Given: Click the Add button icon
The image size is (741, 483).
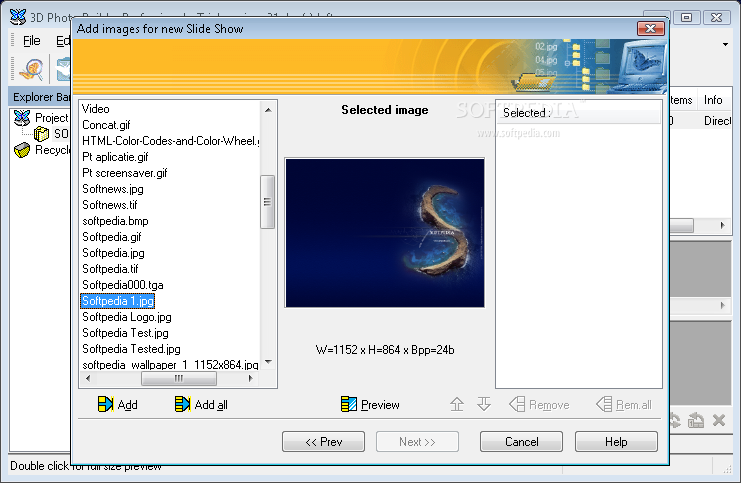Looking at the screenshot, I should 105,404.
